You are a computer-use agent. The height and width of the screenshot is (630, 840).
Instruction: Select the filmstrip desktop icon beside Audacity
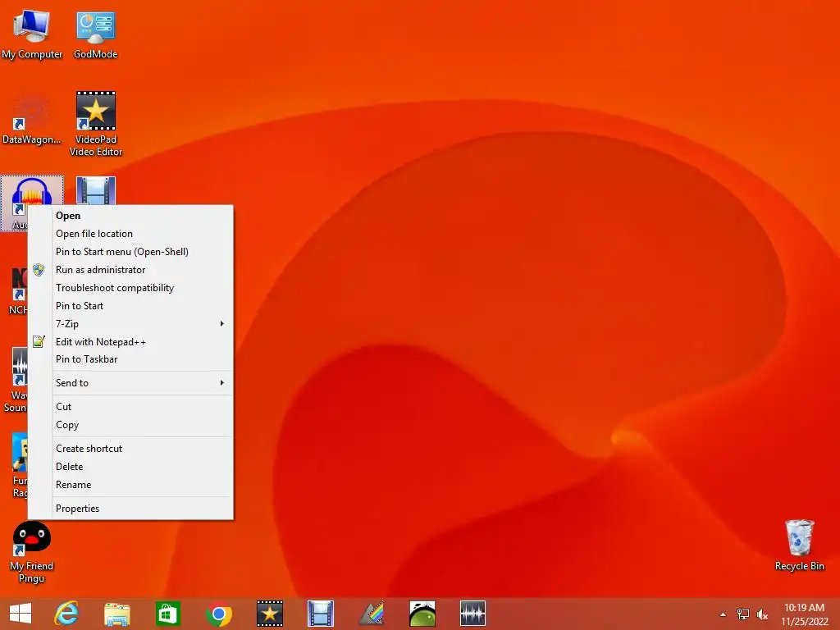pos(96,190)
